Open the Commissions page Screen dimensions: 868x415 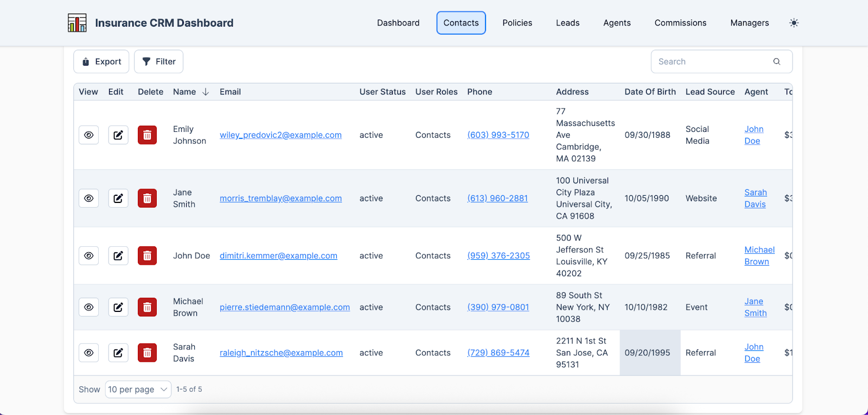(680, 23)
